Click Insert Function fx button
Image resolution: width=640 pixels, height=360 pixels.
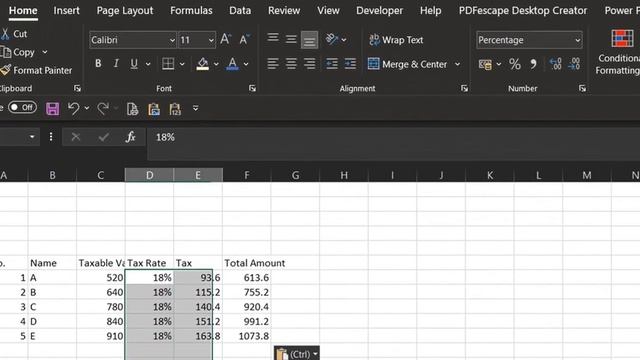point(131,137)
